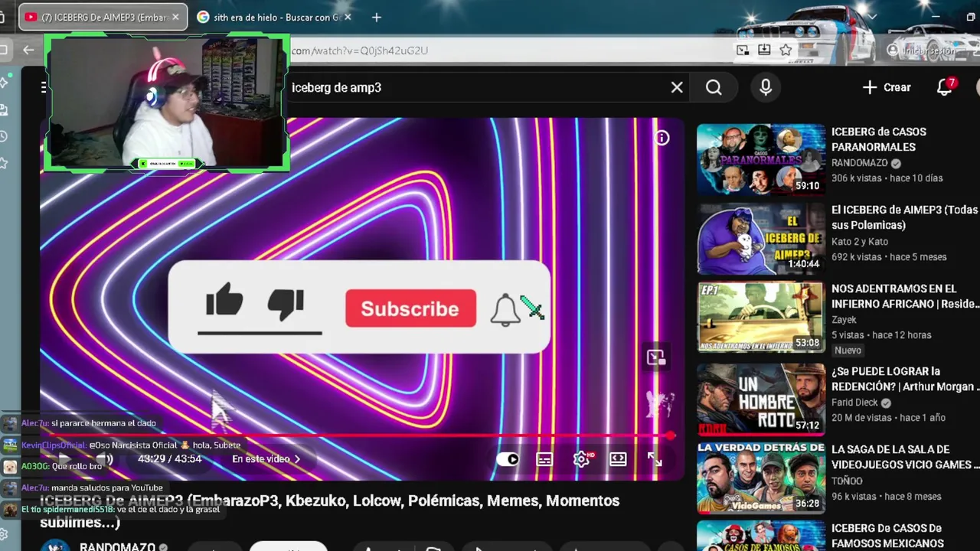The width and height of the screenshot is (980, 551).
Task: Click RANDOMAZO channel under ICEBERG de CASOS PARANORMALES
Action: coord(860,163)
